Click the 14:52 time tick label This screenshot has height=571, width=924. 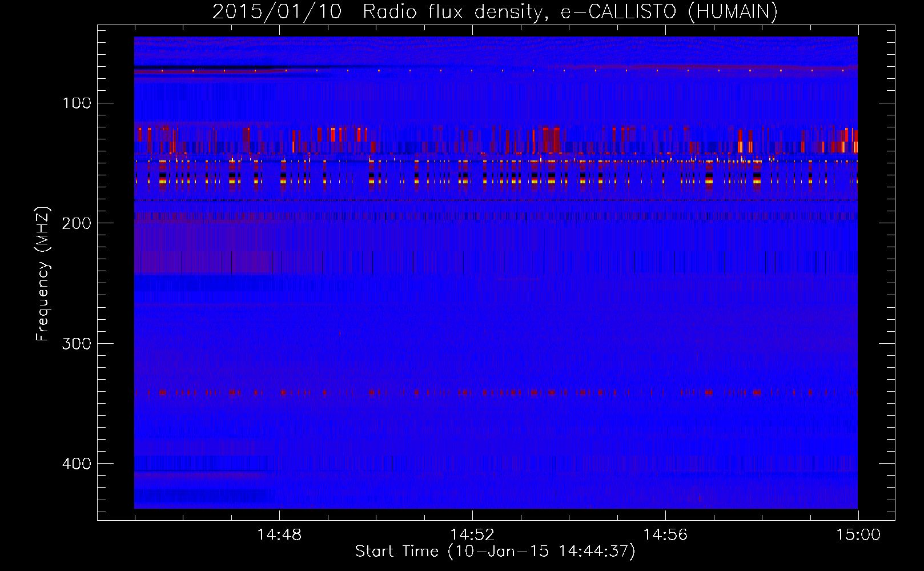pos(472,534)
